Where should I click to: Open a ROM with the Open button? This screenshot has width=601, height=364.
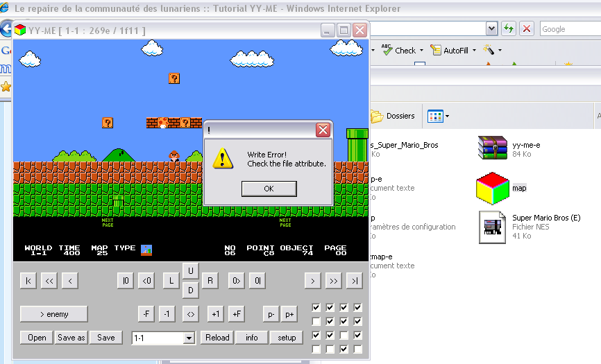click(37, 338)
